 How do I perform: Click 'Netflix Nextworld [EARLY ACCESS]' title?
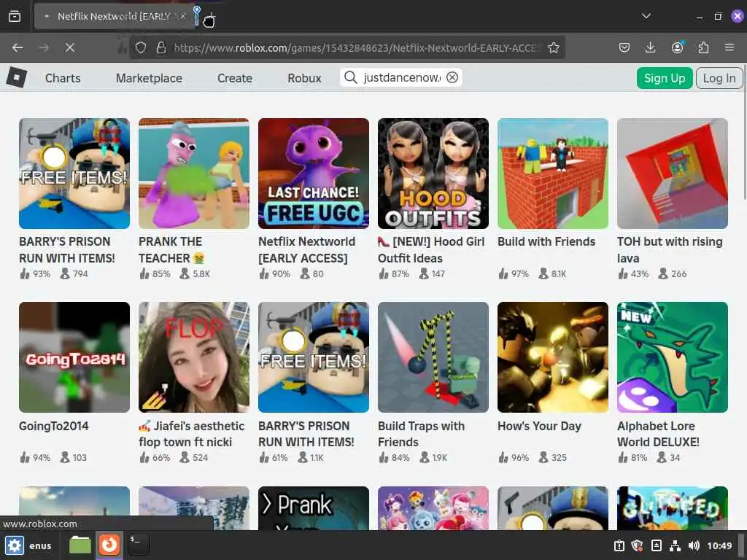pyautogui.click(x=306, y=250)
